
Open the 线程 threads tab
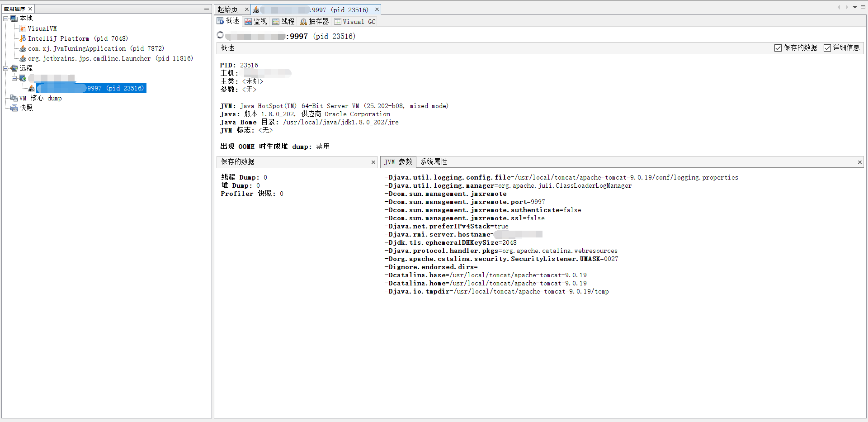click(283, 22)
